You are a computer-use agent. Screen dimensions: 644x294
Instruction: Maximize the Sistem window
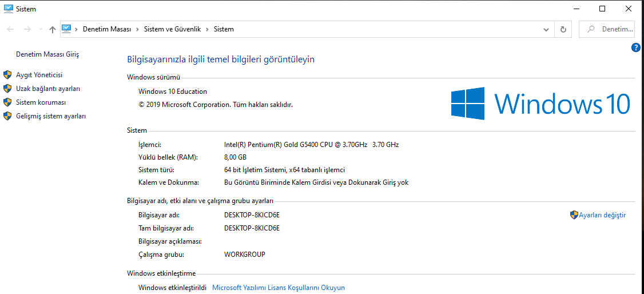point(602,9)
